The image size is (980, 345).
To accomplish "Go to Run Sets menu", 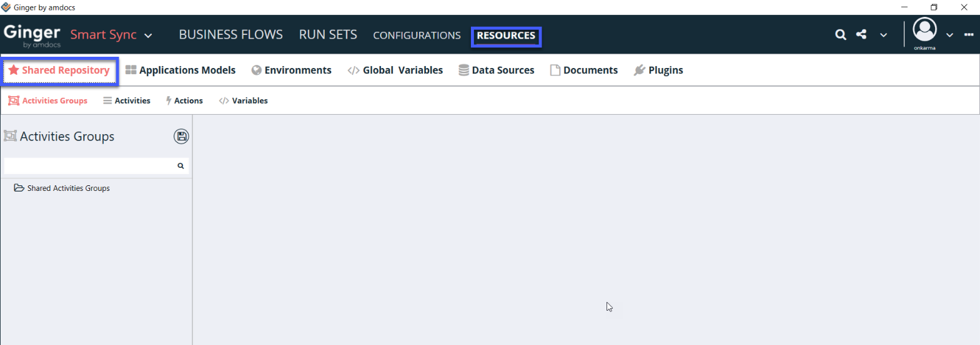I will point(328,35).
